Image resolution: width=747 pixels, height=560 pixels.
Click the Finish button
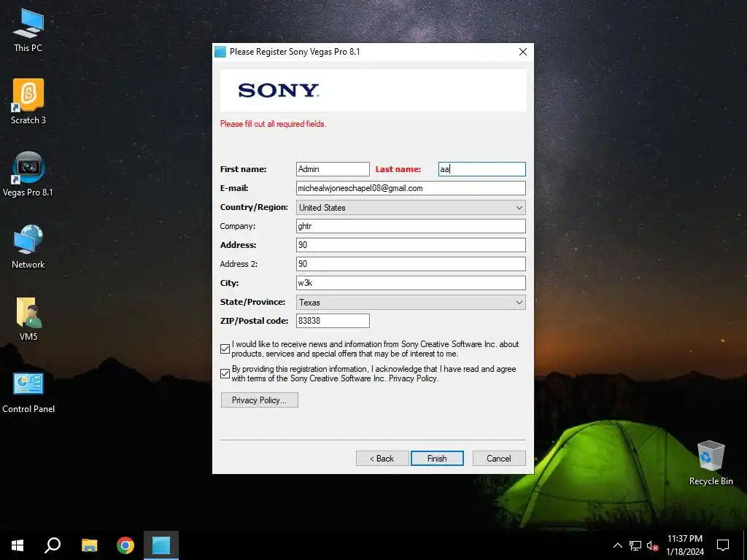pos(437,458)
